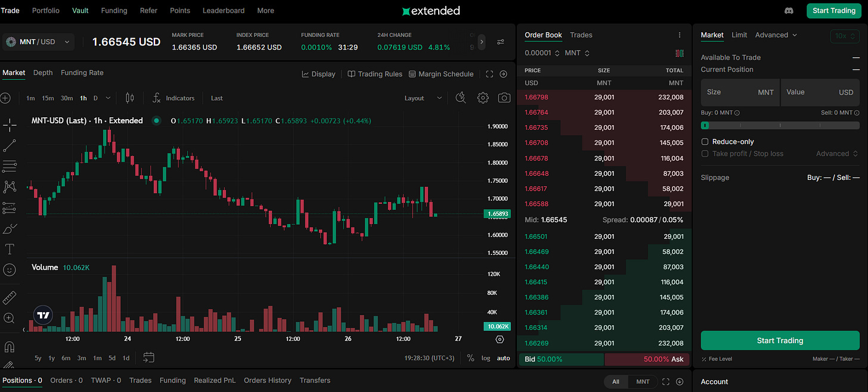
Task: Open the Indicators menu
Action: click(x=173, y=98)
